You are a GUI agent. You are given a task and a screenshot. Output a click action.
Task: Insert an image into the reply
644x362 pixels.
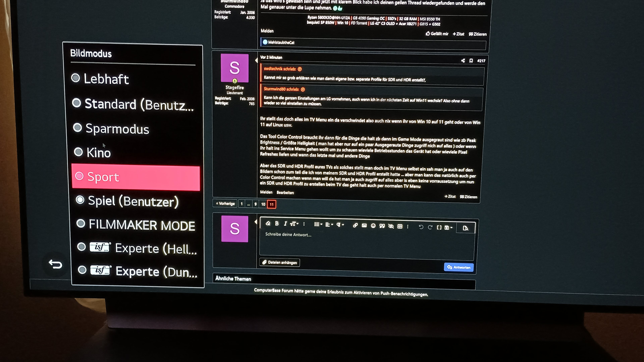[x=364, y=226]
